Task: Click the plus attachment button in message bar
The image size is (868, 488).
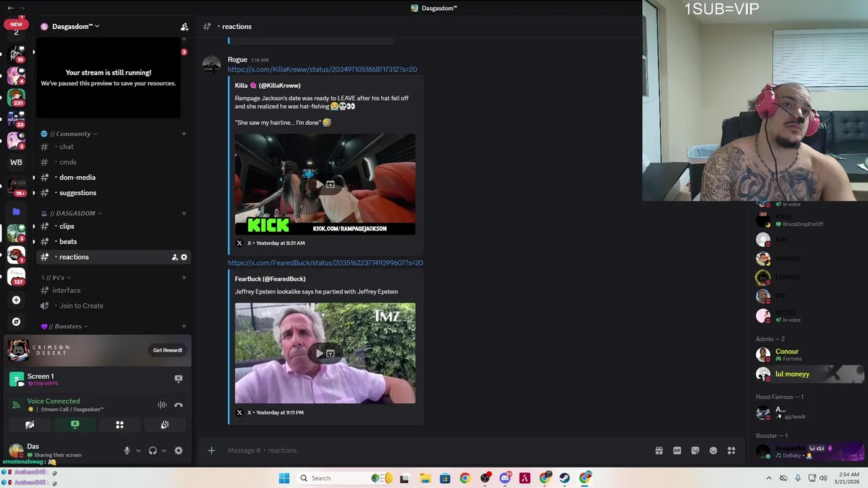Action: pos(212,450)
